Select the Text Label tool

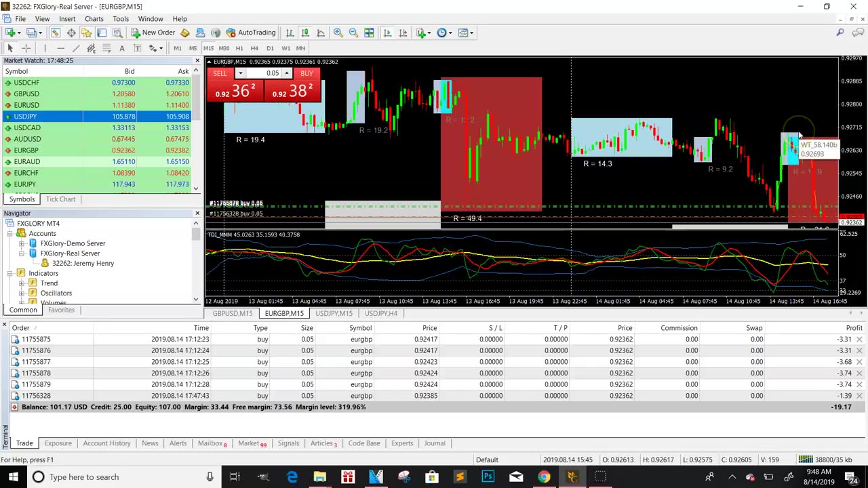(x=138, y=48)
